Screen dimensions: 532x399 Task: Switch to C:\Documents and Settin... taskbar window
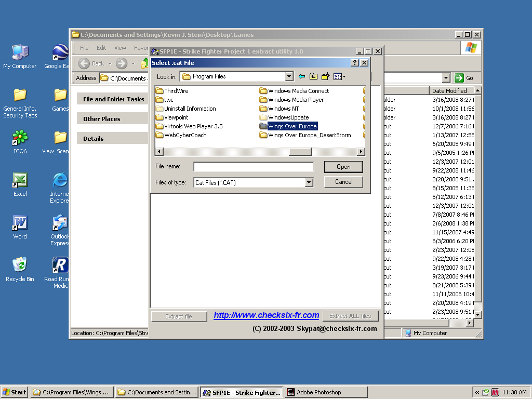156,392
